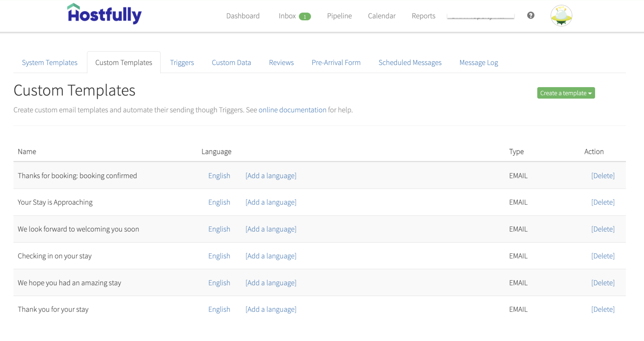
Task: Add a language to Your Stay is Approaching
Action: coord(271,202)
